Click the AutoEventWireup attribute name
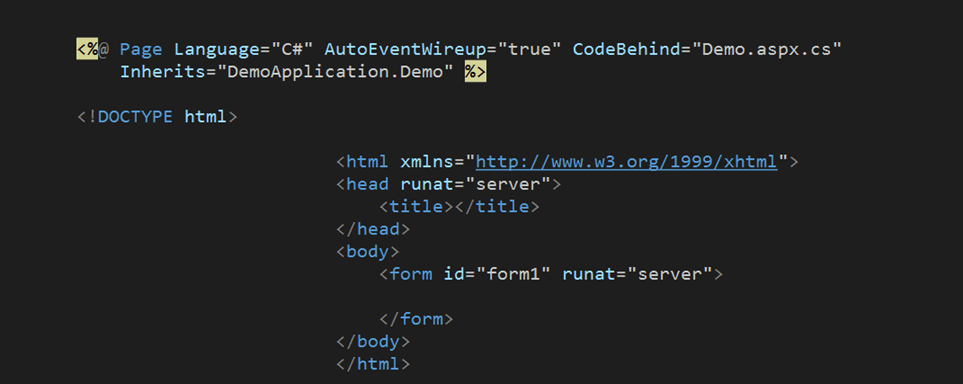963x384 pixels. pyautogui.click(x=406, y=49)
